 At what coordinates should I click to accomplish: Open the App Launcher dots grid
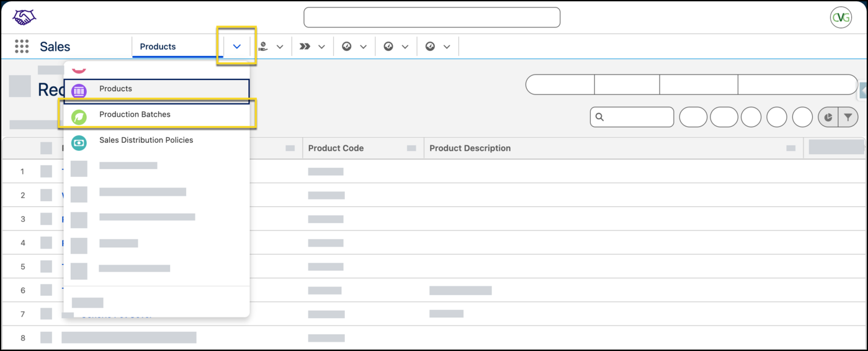[22, 47]
